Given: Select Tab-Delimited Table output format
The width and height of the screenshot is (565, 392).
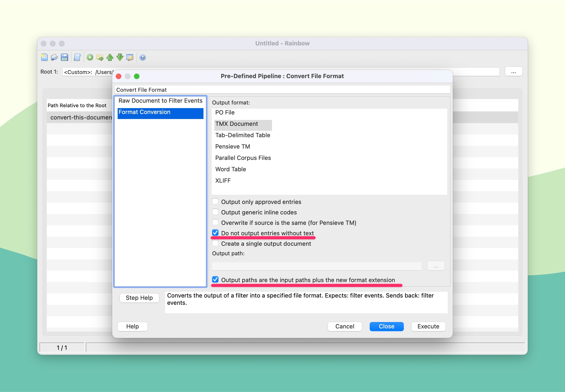Looking at the screenshot, I should tap(243, 135).
